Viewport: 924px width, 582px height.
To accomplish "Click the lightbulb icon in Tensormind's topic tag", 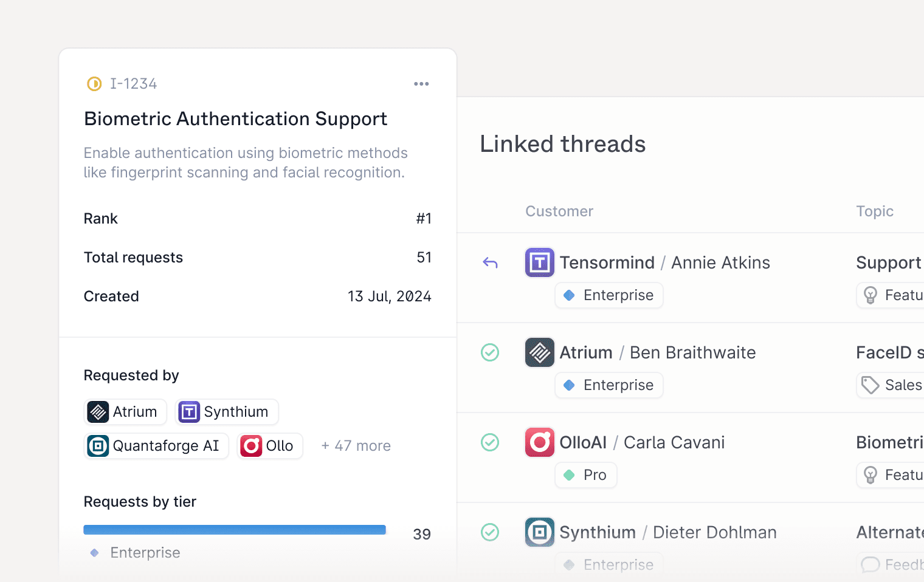I will (x=871, y=295).
